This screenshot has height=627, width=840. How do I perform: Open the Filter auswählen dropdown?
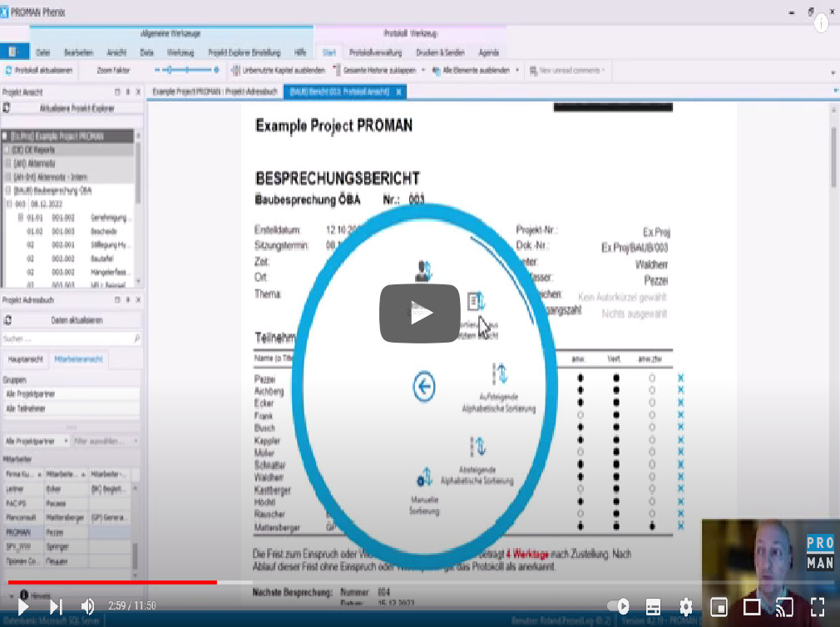[x=106, y=442]
